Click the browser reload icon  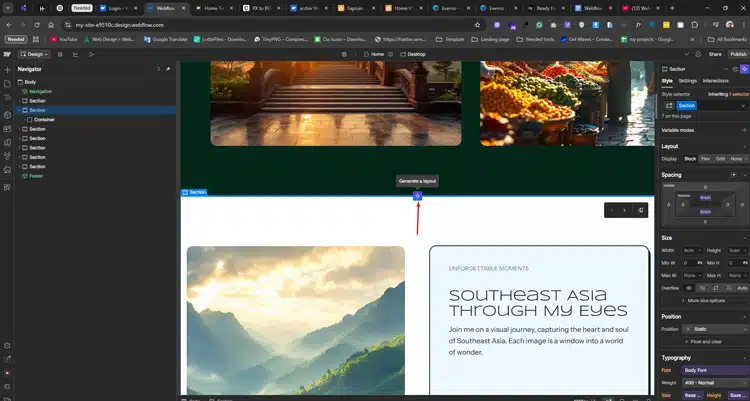pos(37,25)
